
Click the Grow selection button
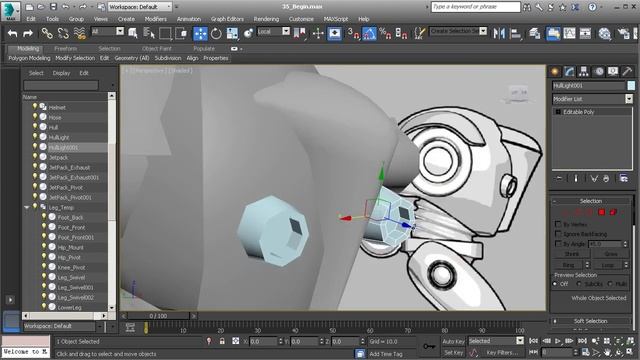[x=611, y=254]
